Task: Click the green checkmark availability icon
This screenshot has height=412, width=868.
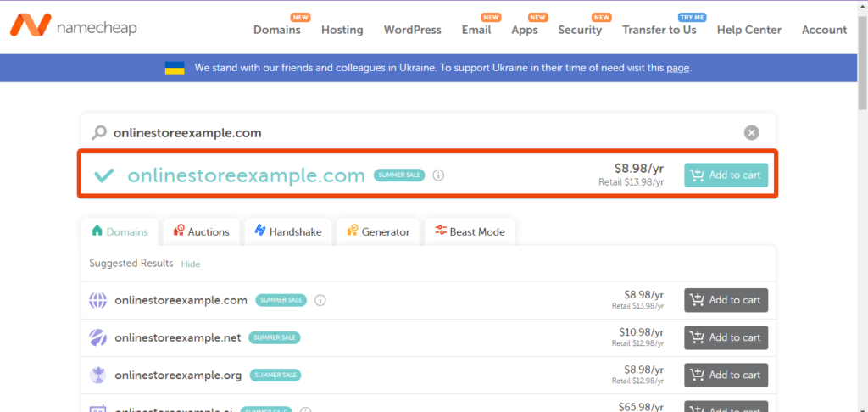Action: (104, 175)
